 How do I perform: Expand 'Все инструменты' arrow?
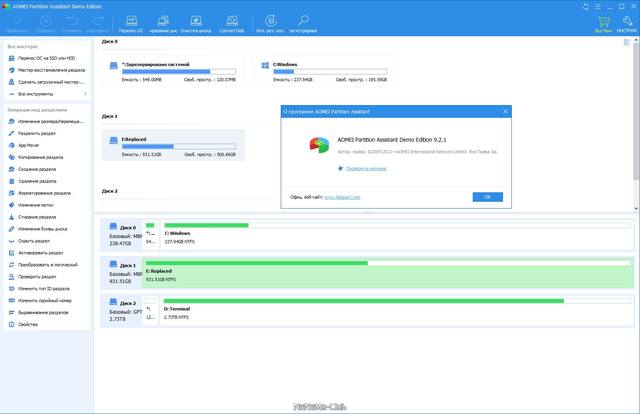coord(85,94)
